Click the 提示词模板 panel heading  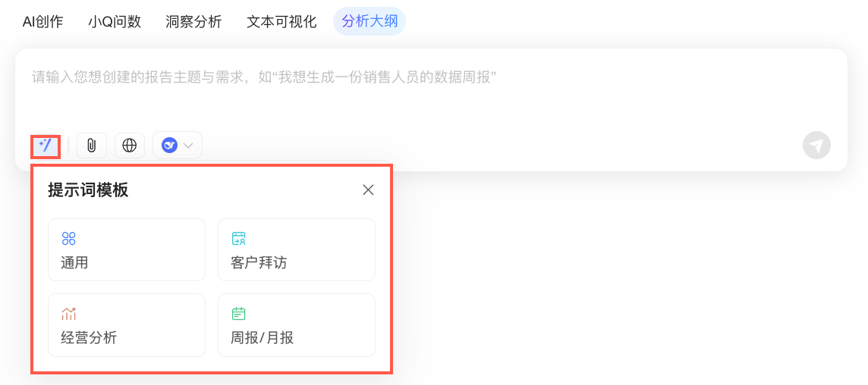[88, 190]
